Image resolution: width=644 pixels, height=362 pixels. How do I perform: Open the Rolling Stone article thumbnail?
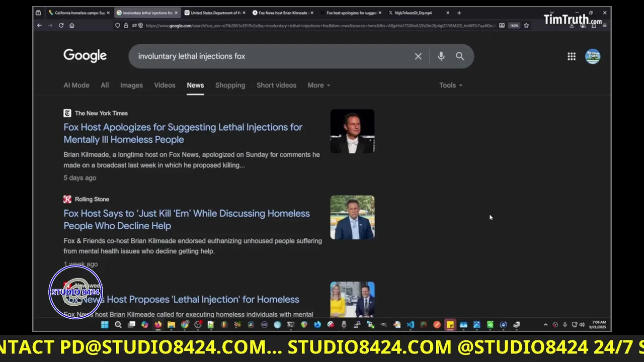tap(352, 217)
